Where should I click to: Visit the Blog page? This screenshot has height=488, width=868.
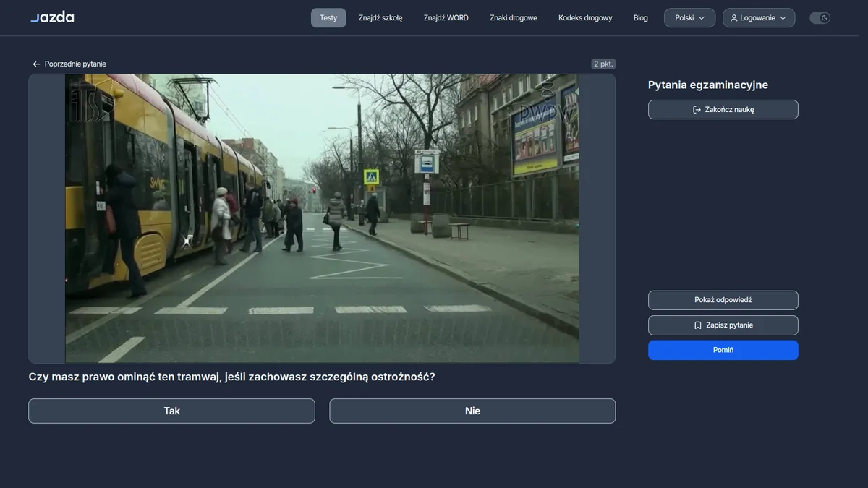coord(641,18)
